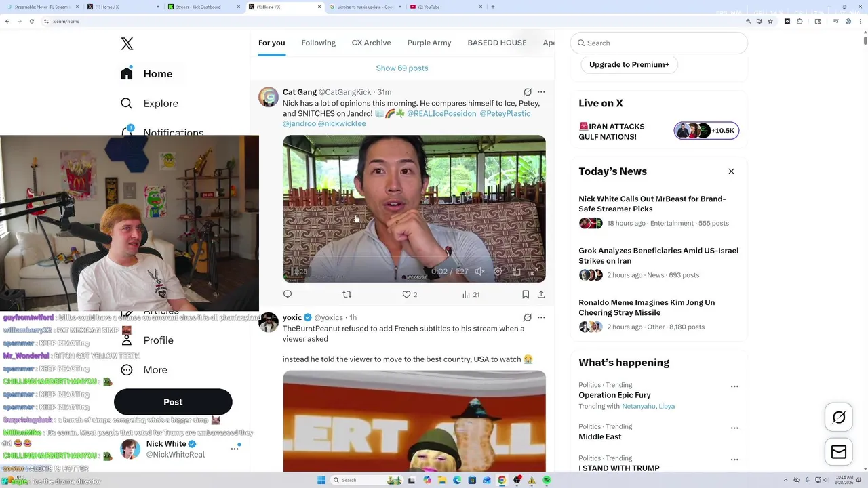
Task: Switch to the Purple Army tab
Action: click(x=429, y=43)
